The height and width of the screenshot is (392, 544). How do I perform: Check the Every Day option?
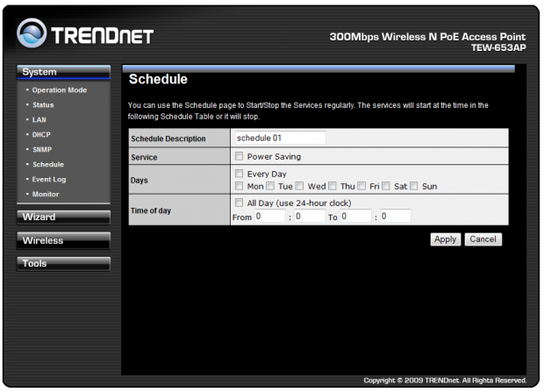[x=239, y=173]
